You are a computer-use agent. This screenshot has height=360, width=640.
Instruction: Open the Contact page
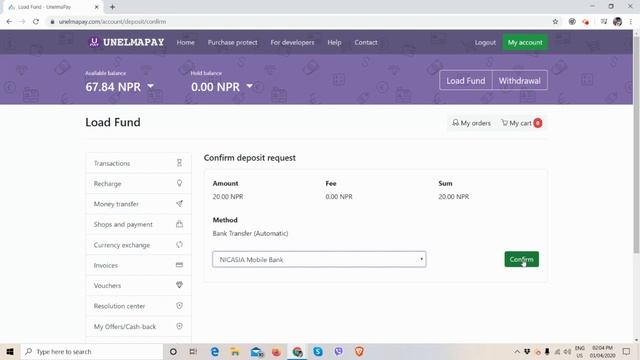tap(366, 42)
